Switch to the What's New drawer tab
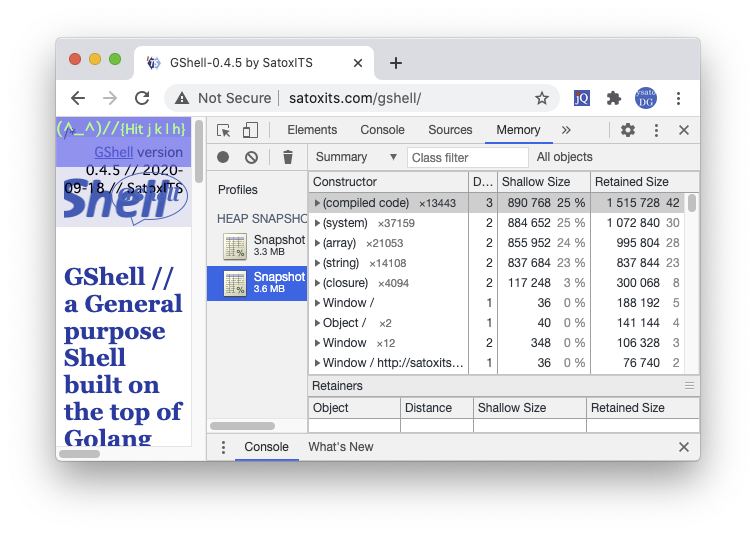This screenshot has width=756, height=535. point(340,447)
